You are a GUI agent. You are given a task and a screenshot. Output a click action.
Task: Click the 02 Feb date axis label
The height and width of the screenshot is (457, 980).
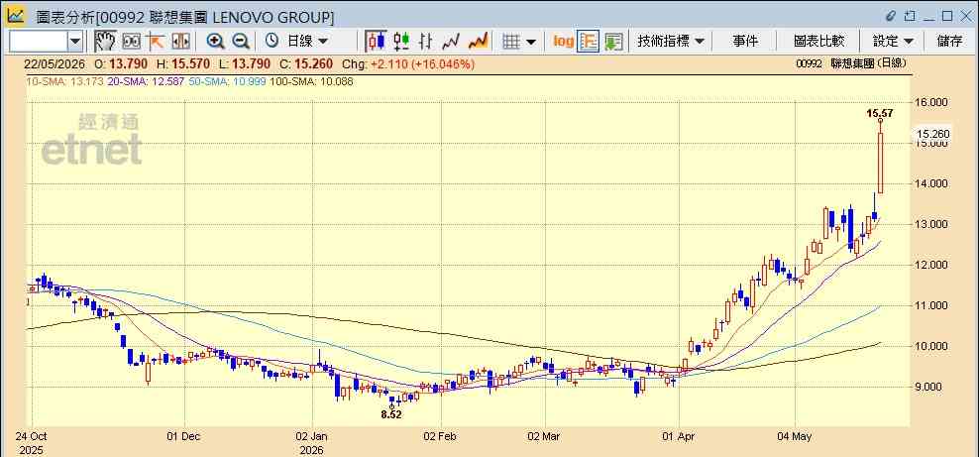tap(441, 436)
